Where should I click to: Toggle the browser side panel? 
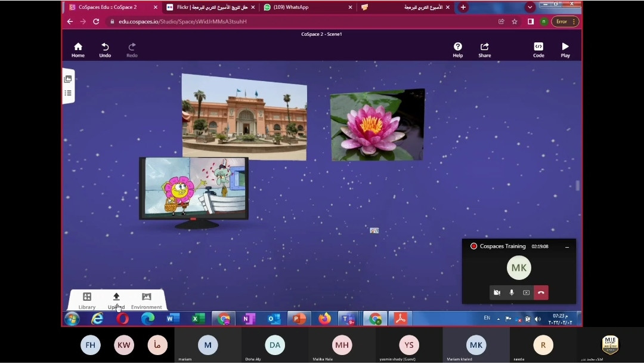531,21
